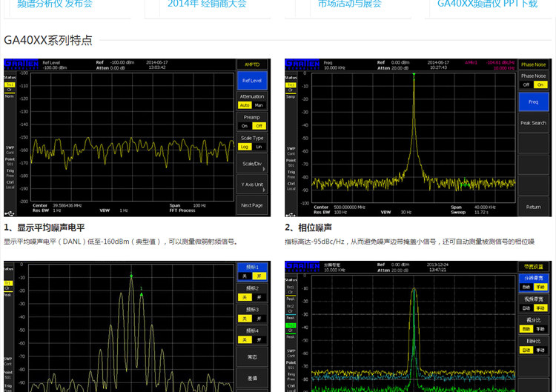The height and width of the screenshot is (392, 556).
Task: Open the 2014年 经销商大会 link
Action: pyautogui.click(x=207, y=4)
